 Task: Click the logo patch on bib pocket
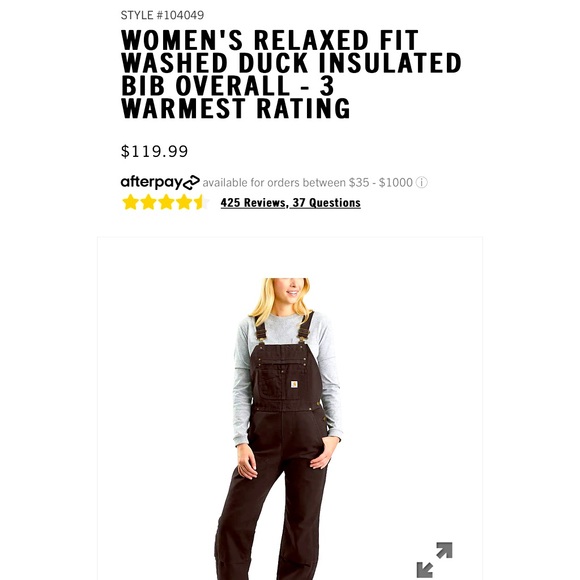point(294,385)
